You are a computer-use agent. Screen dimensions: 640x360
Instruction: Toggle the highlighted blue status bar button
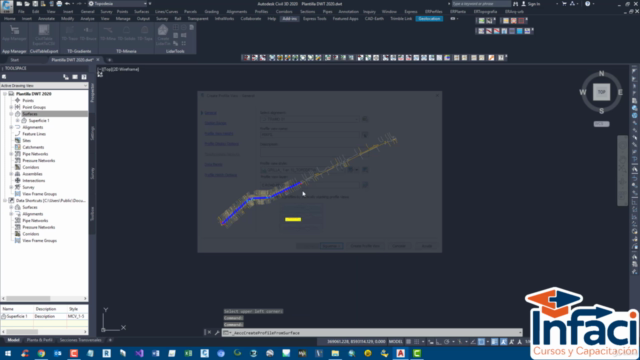coord(482,342)
